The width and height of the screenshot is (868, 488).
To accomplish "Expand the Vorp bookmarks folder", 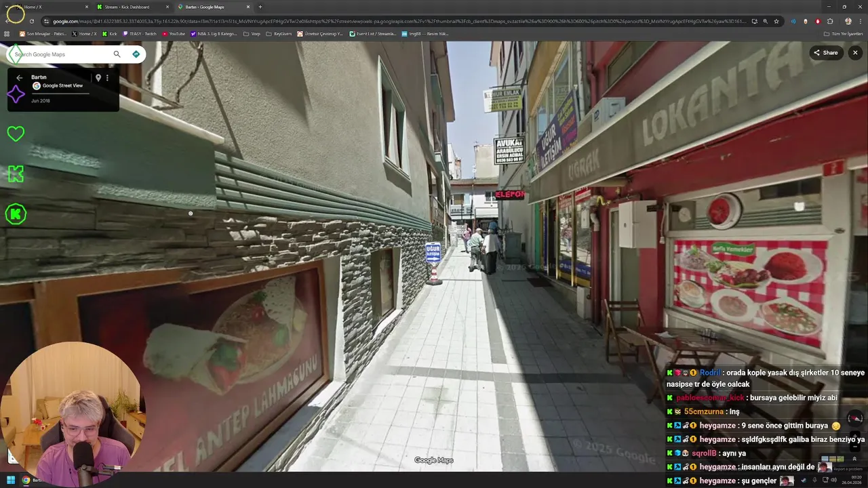I will pyautogui.click(x=252, y=33).
